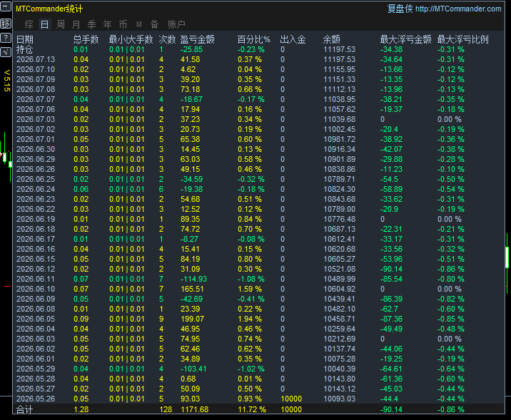Click max drawdown ratio -0.86 % in 合计 row
Viewport: 511px width, 420px height.
[451, 409]
